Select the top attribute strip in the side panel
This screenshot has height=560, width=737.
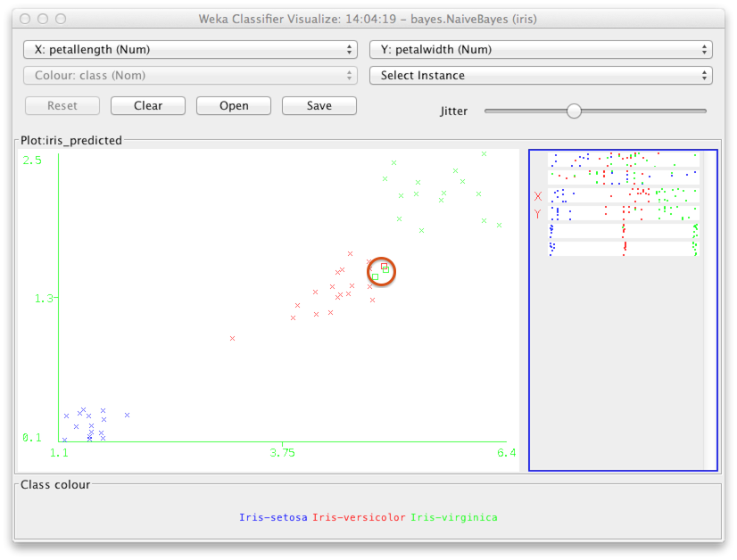tap(623, 159)
